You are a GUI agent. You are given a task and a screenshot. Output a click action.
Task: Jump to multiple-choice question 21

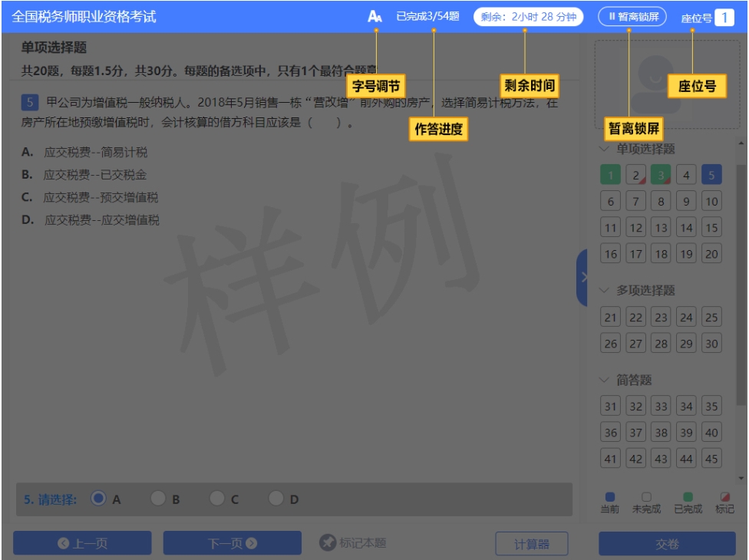click(x=610, y=318)
